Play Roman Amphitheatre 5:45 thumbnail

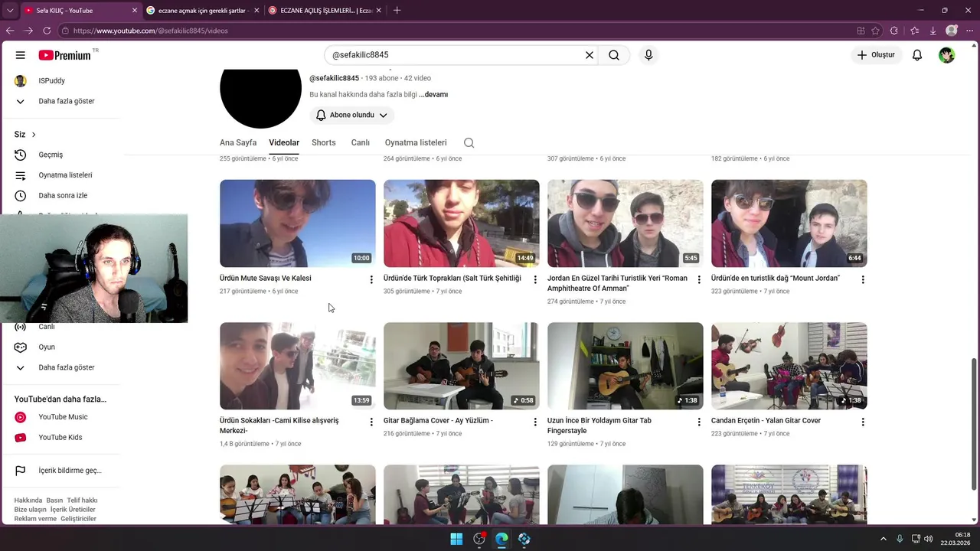[x=626, y=223]
